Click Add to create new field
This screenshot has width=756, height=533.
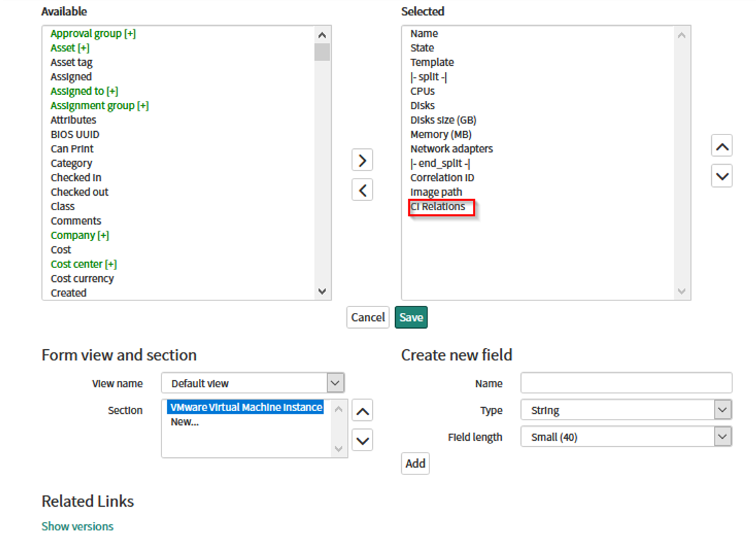point(415,464)
